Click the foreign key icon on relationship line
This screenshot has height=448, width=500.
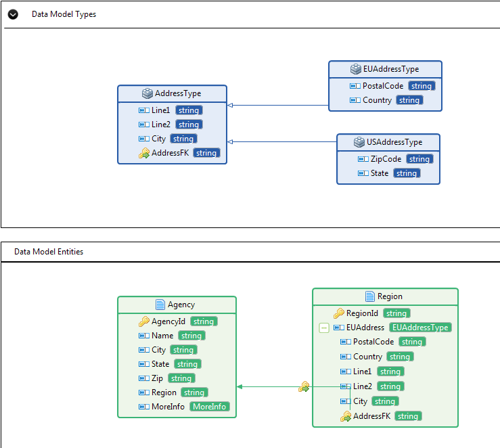tap(304, 387)
